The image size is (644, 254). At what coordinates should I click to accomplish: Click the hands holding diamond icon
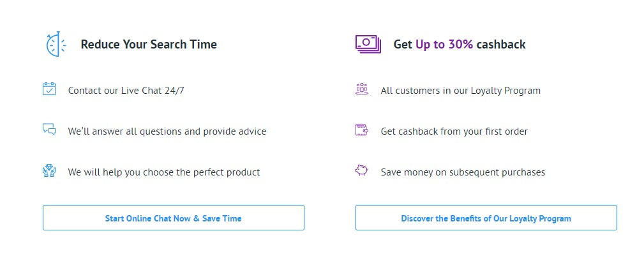[x=49, y=170]
